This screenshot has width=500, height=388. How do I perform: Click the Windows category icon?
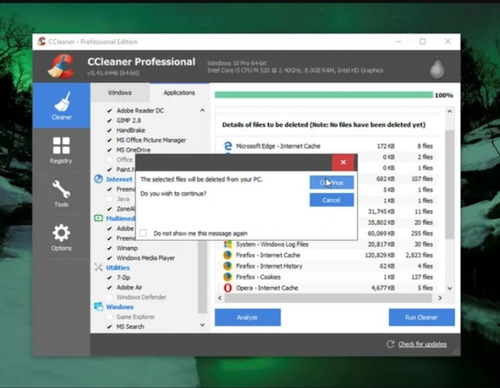point(98,306)
